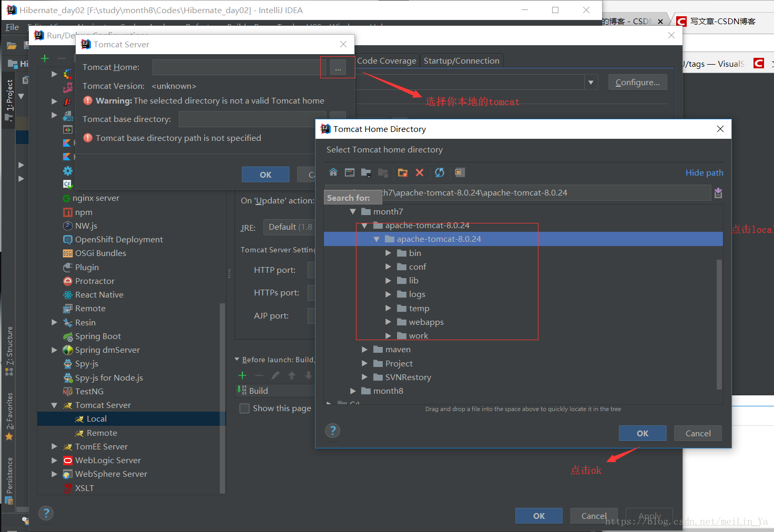
Task: Click the help question mark in Tomcat Home Directory dialog
Action: [x=332, y=431]
